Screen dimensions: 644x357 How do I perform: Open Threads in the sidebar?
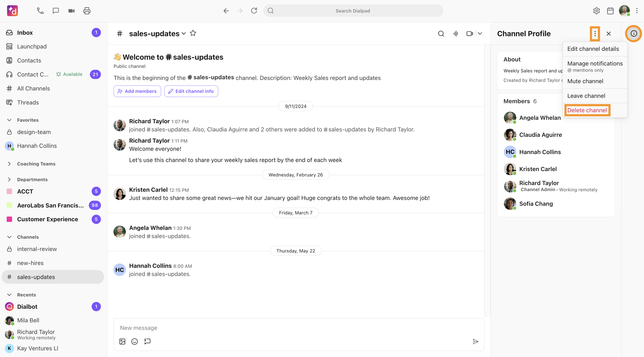coord(53,102)
